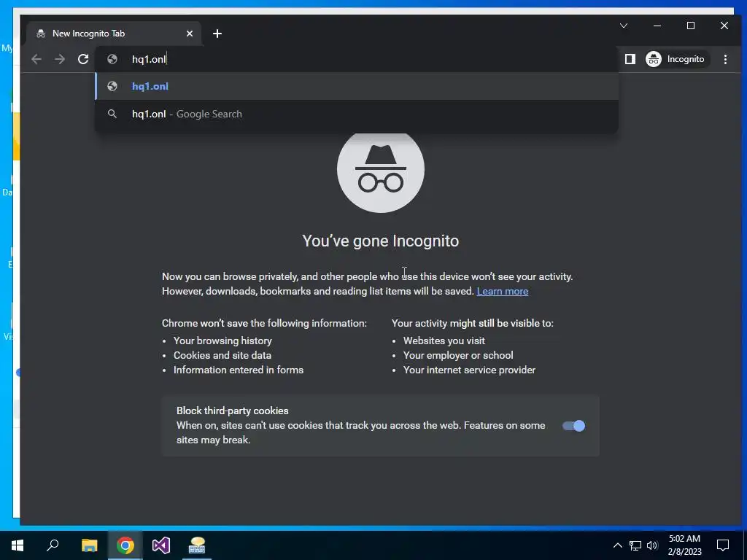Open the clock showing 5:02 AM
747x560 pixels.
pyautogui.click(x=684, y=545)
